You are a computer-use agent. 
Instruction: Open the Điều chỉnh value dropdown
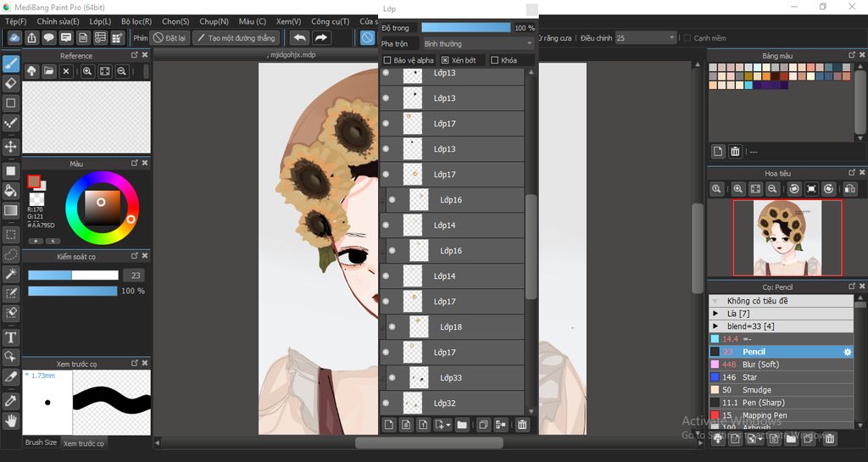[646, 38]
